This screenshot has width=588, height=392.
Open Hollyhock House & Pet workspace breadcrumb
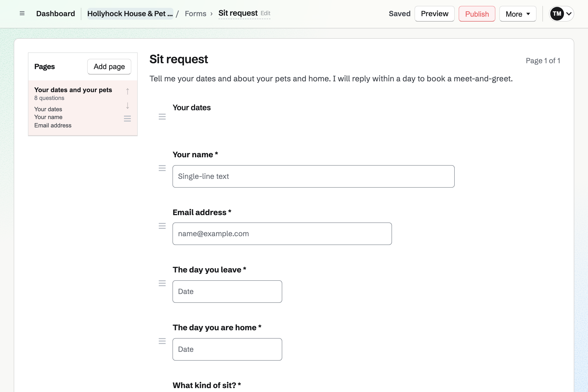pos(130,13)
